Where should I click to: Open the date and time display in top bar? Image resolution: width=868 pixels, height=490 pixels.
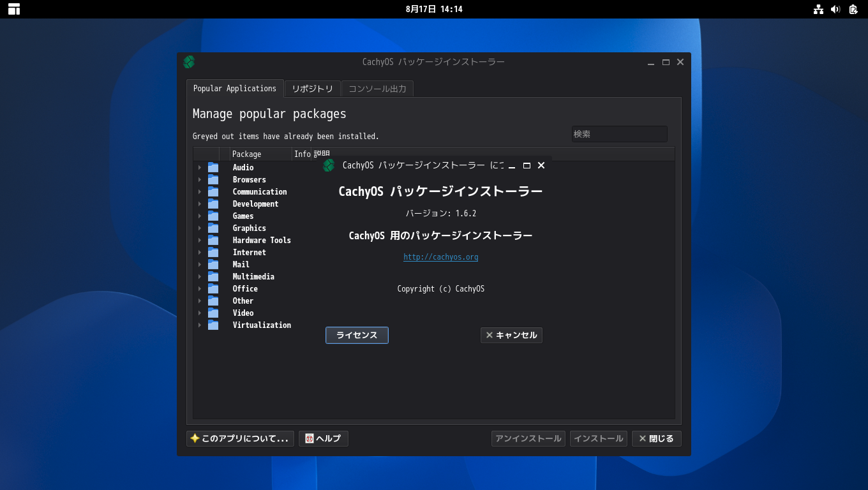point(434,9)
